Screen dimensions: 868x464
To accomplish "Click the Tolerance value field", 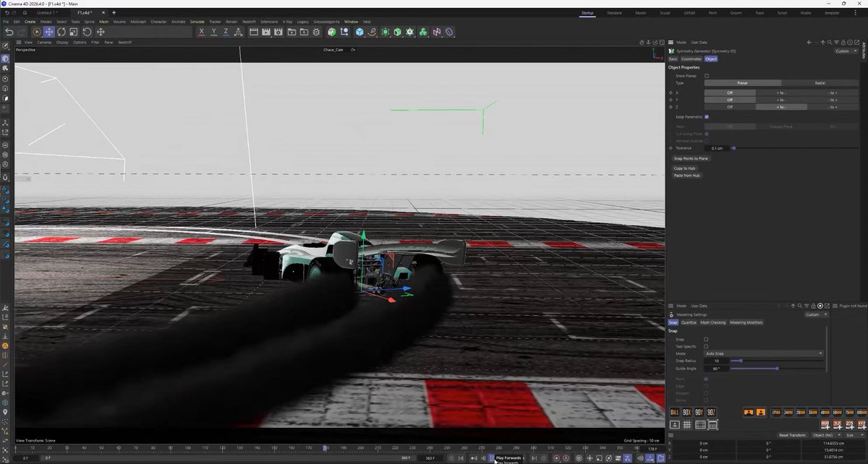I will 717,148.
